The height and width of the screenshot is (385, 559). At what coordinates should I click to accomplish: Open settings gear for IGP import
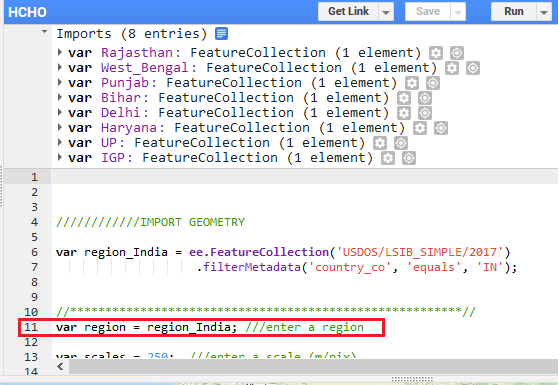pyautogui.click(x=388, y=158)
